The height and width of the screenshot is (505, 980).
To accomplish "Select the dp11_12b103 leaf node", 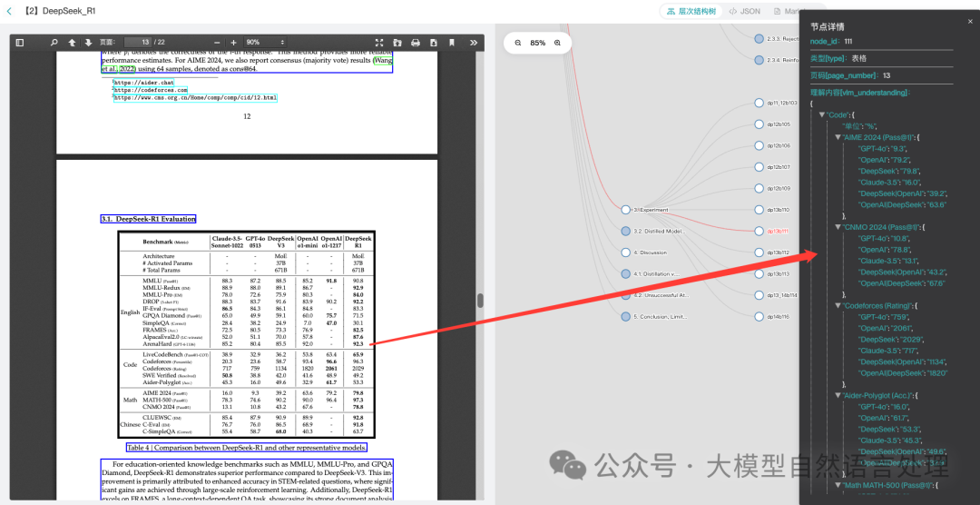I will pos(759,103).
